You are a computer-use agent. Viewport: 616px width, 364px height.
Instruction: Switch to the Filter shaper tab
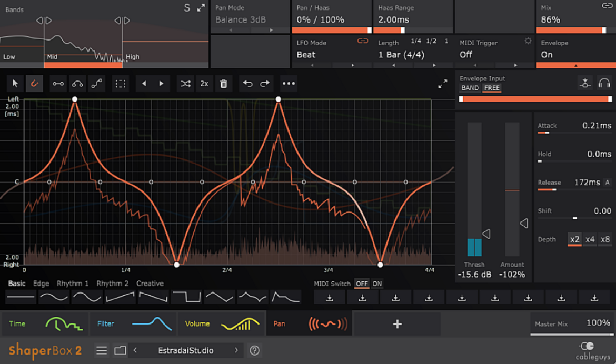[x=134, y=324]
